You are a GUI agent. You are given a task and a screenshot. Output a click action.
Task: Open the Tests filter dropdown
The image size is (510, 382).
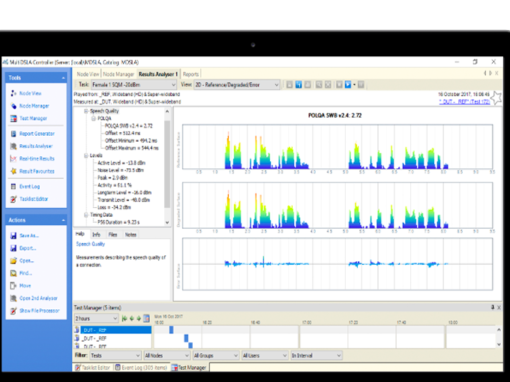[x=115, y=356]
